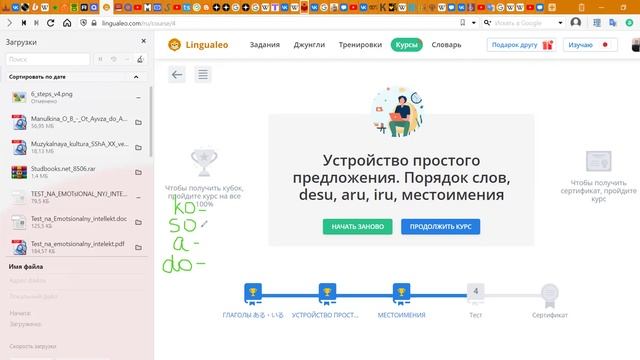
Task: Click the Lingualeo logo
Action: 198,45
